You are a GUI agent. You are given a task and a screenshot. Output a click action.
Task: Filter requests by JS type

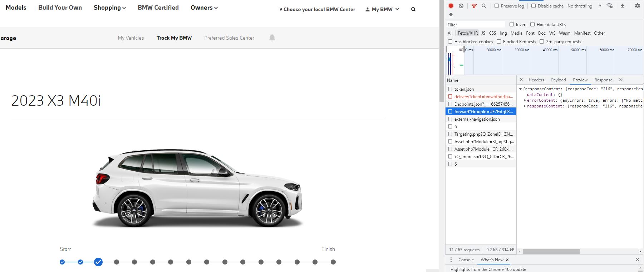tap(483, 33)
